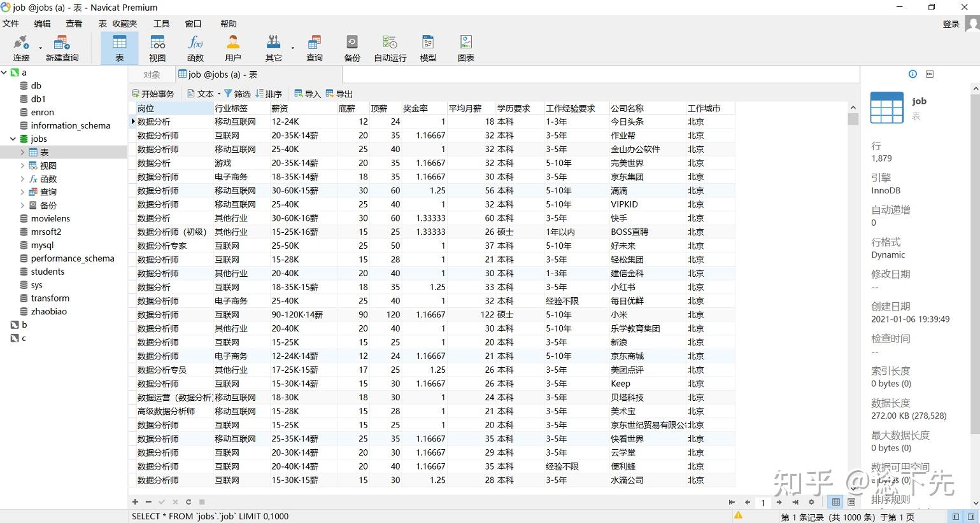Screen dimensions: 980x523
Task: Open the 视图 (View) toolbar button
Action: [157, 48]
